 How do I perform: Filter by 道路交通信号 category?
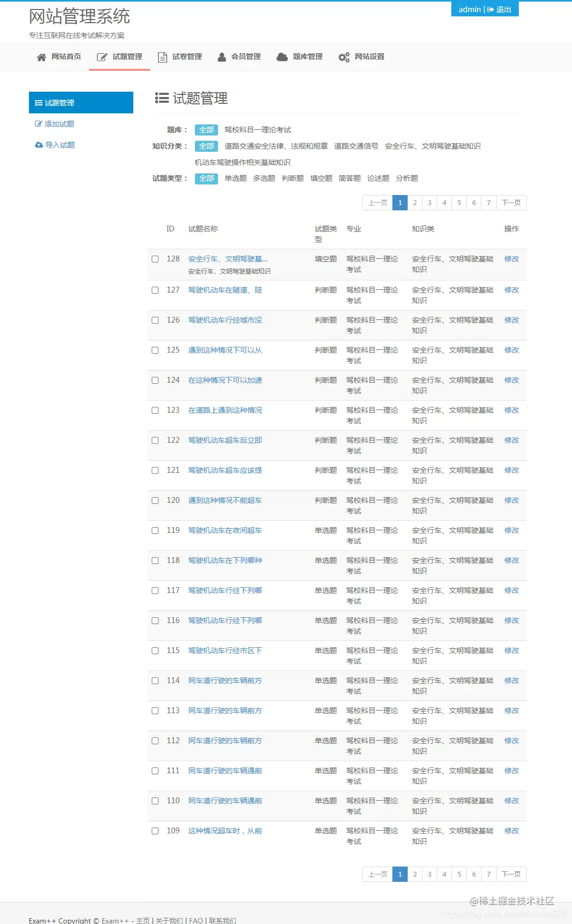(x=356, y=146)
